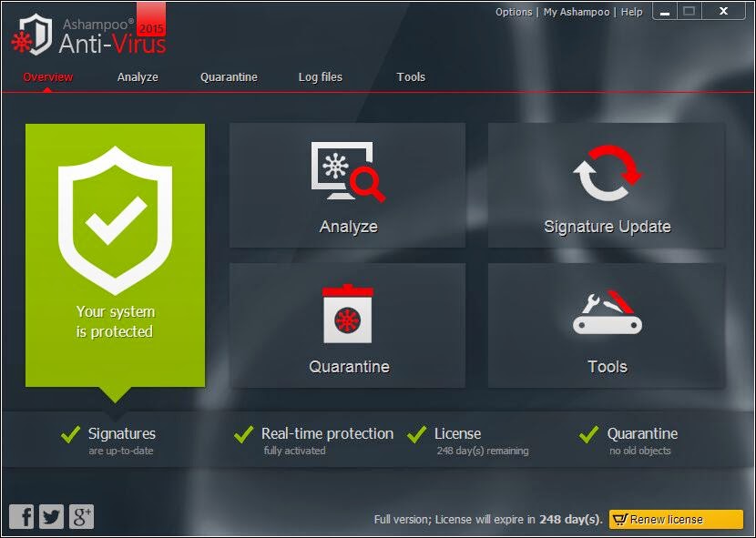Screen dimensions: 756x538
Task: Click the 'License' status label
Action: click(457, 433)
